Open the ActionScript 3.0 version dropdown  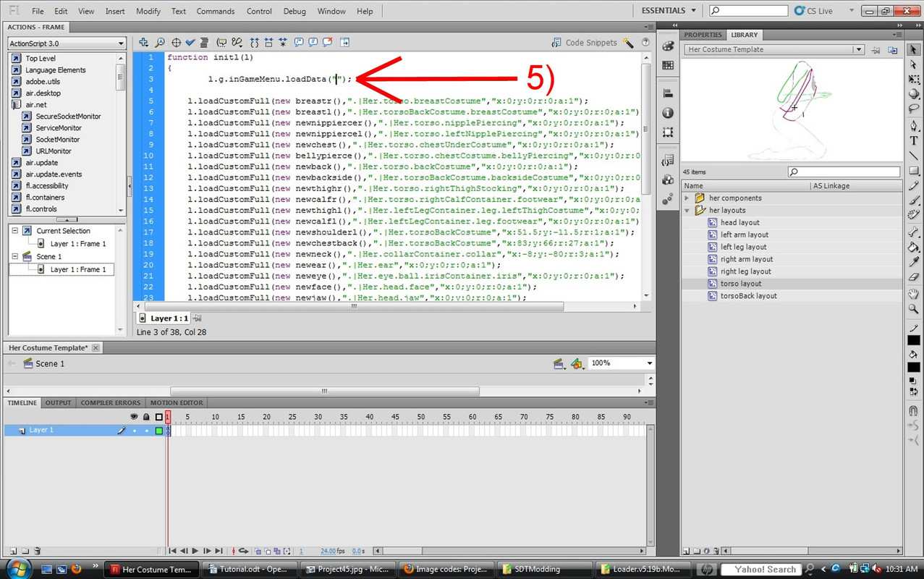[x=67, y=43]
